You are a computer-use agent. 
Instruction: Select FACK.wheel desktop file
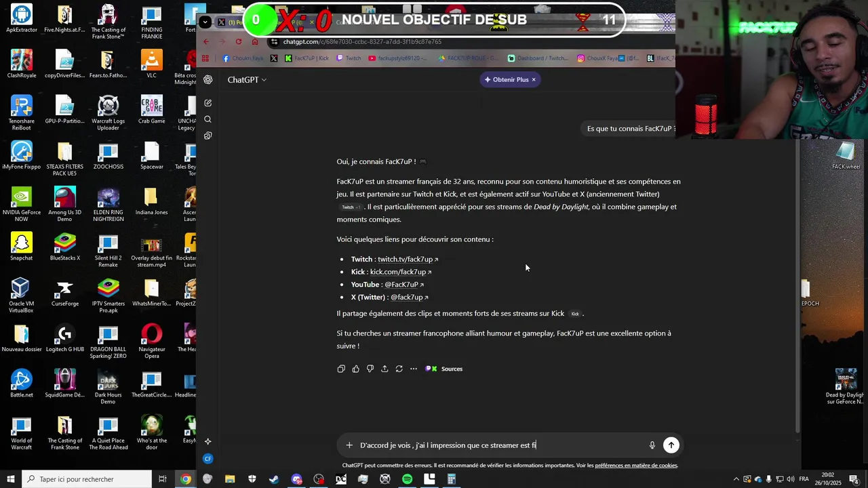pos(846,156)
